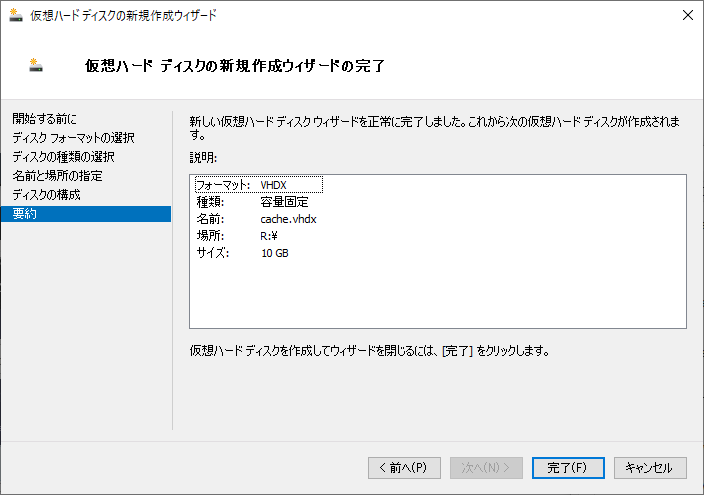This screenshot has width=704, height=495.
Task: Go to the 開始する前に step
Action: coord(44,119)
